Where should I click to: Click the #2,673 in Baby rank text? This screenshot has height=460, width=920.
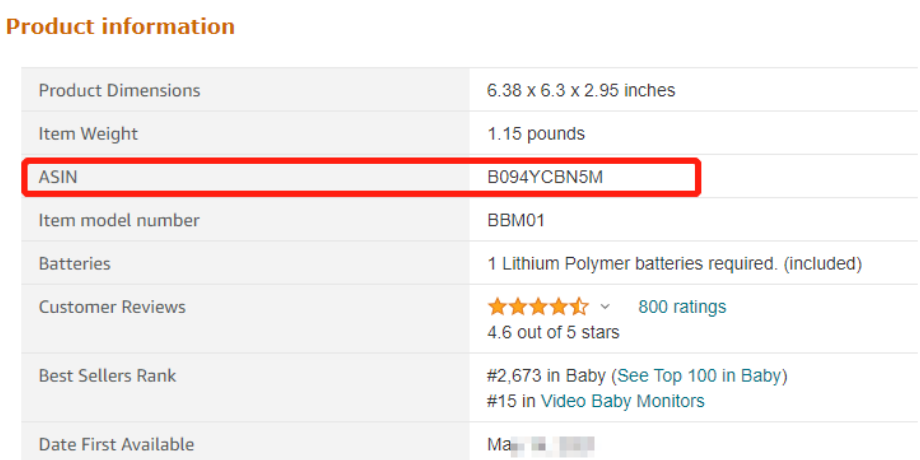pos(547,376)
